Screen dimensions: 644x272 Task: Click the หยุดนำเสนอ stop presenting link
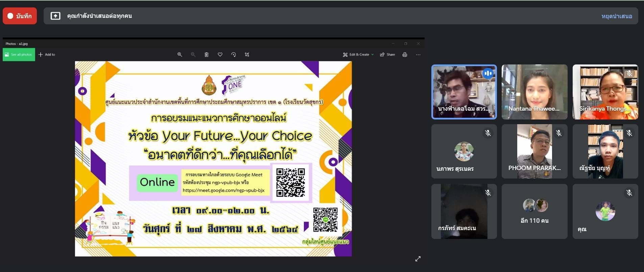point(617,16)
